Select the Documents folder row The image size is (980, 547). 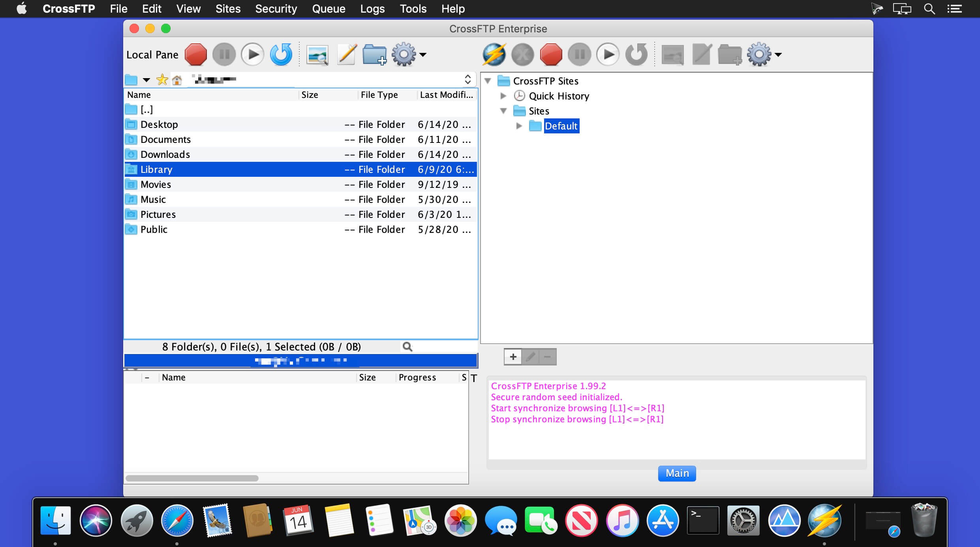301,139
